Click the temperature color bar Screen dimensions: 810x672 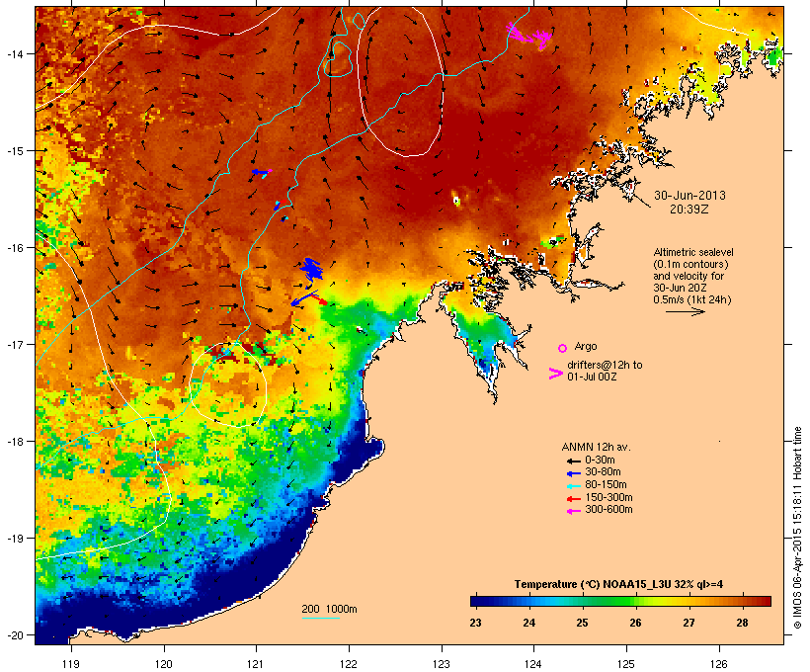point(620,601)
